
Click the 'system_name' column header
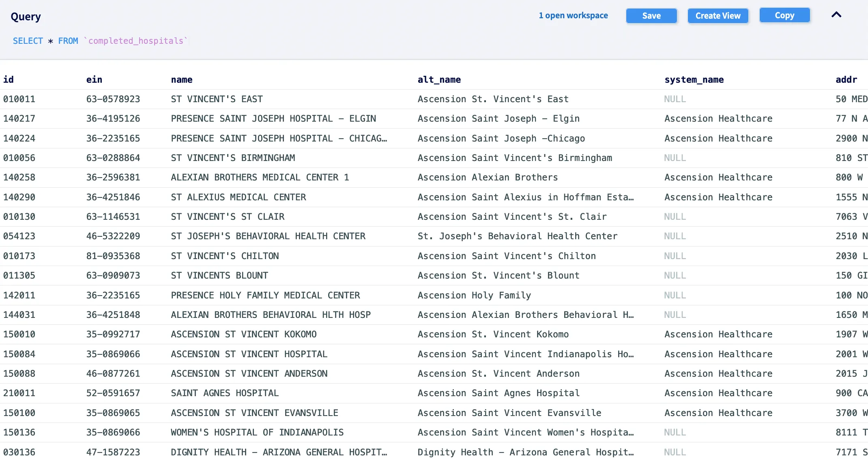(694, 79)
